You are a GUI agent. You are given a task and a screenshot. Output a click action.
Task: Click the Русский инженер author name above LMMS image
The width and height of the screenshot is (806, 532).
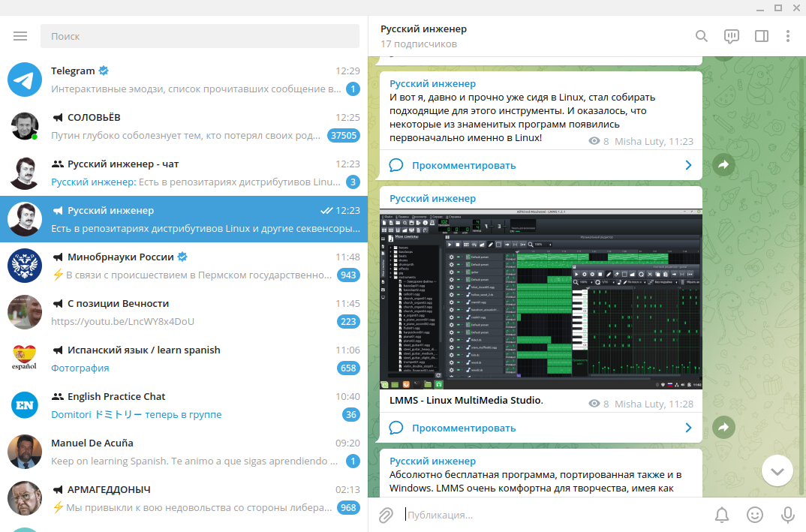coord(432,198)
